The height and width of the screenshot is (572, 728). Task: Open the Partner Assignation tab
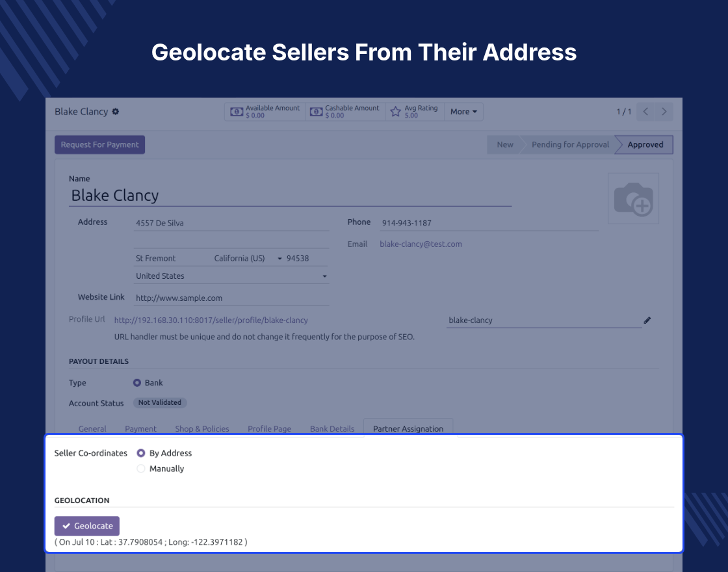click(408, 428)
